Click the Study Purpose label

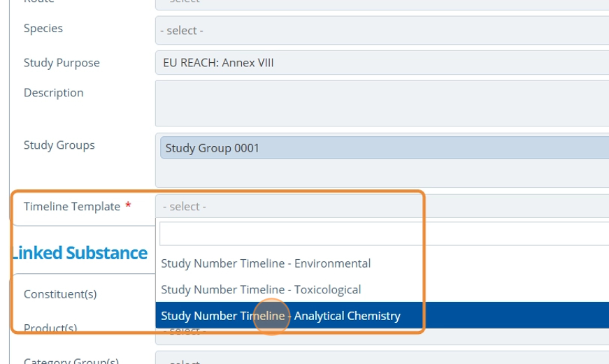(62, 63)
